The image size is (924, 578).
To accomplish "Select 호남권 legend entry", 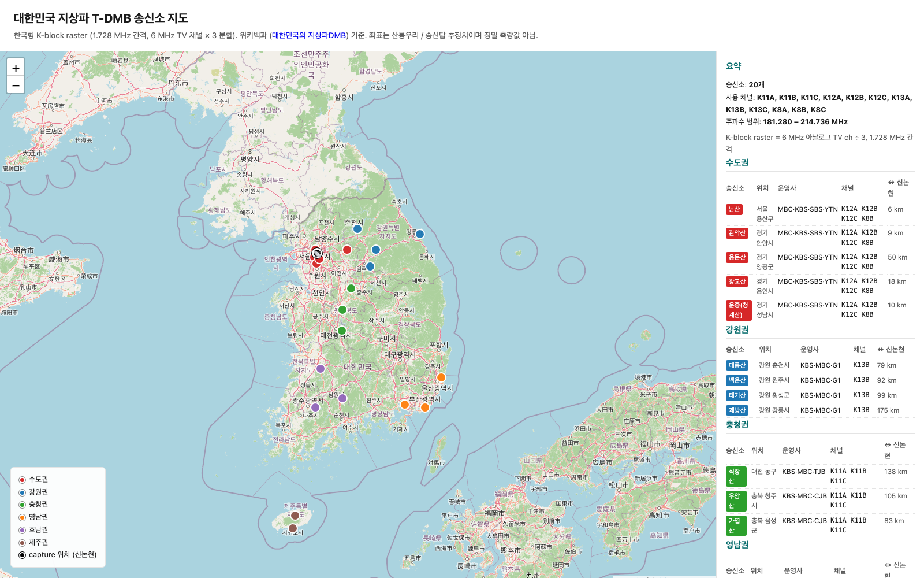I will coord(33,530).
